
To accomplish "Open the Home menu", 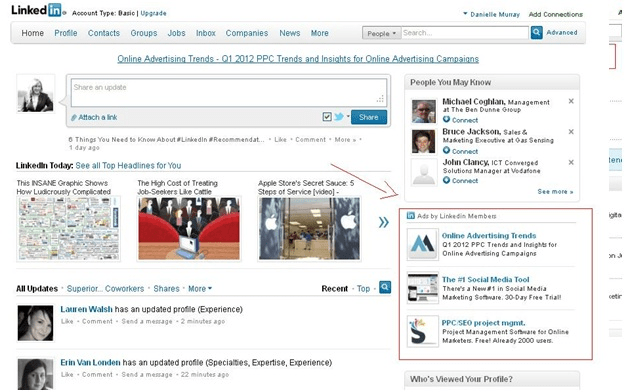I will [x=33, y=33].
